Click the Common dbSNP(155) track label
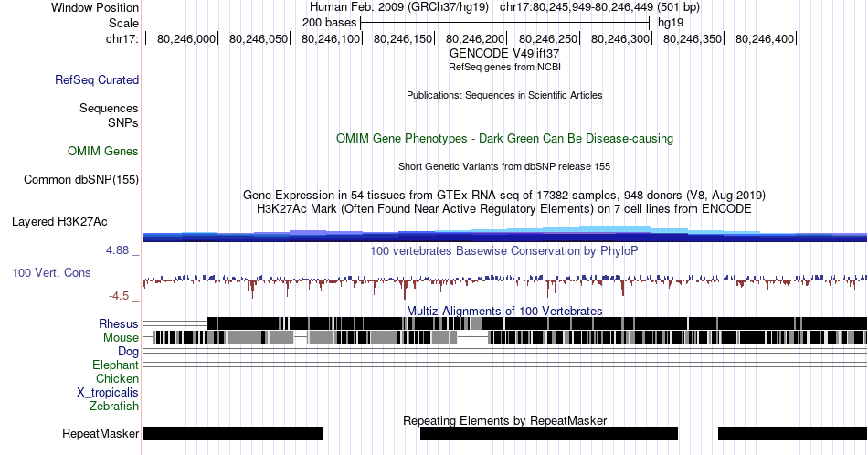Image resolution: width=868 pixels, height=455 pixels. coord(80,179)
